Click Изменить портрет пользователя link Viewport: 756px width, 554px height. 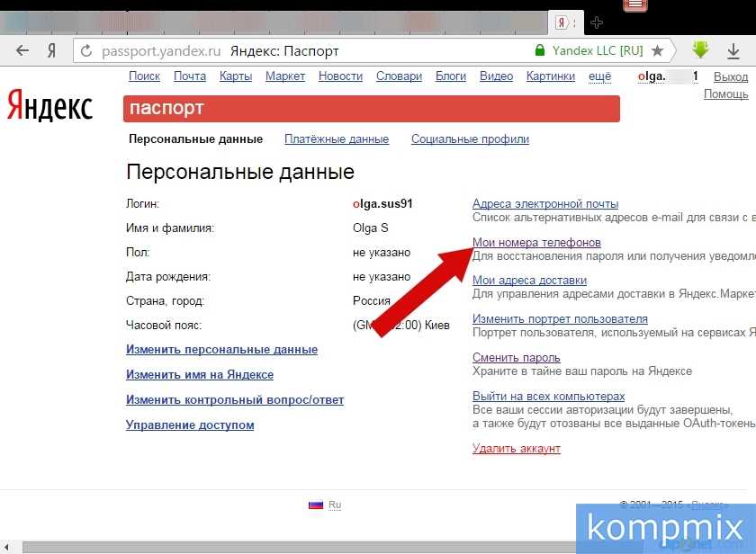tap(560, 319)
